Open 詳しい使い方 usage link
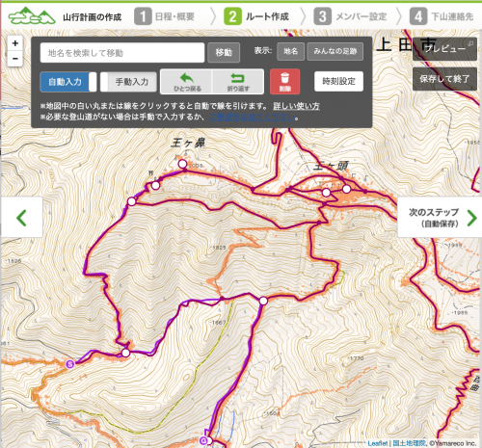 point(296,106)
